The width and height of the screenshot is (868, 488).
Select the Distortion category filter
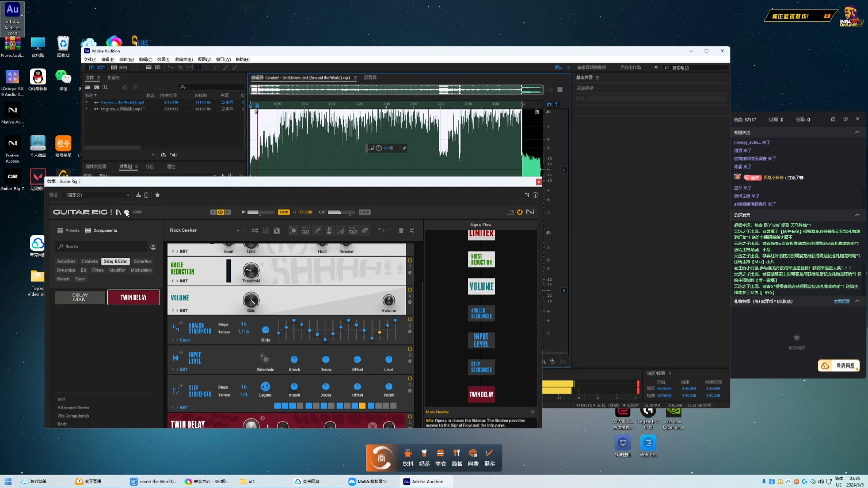click(142, 261)
